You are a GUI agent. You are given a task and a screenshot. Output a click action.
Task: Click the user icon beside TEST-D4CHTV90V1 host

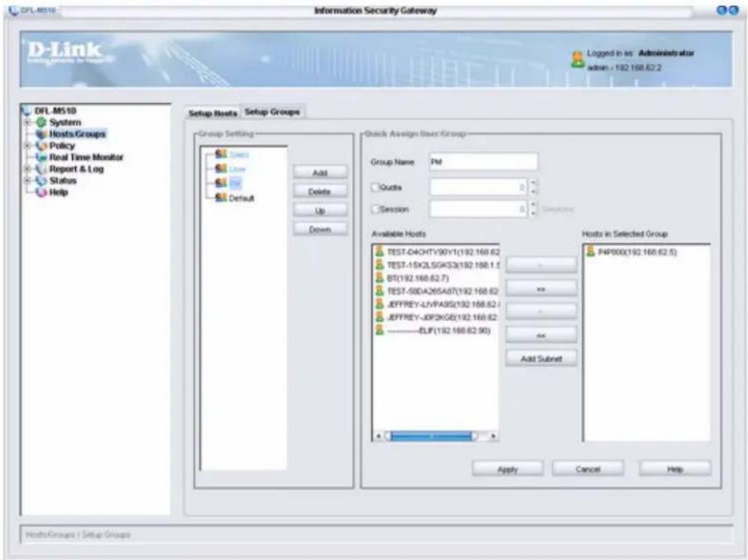click(x=380, y=251)
